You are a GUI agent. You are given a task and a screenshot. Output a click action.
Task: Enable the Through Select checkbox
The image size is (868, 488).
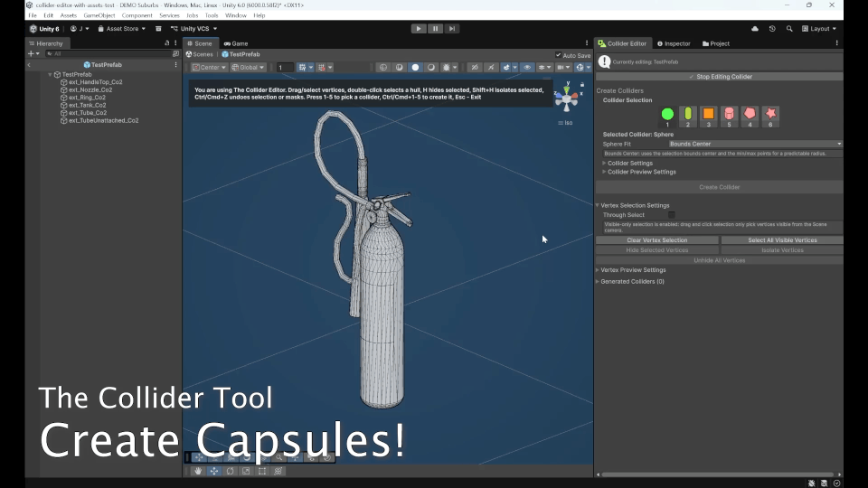672,215
